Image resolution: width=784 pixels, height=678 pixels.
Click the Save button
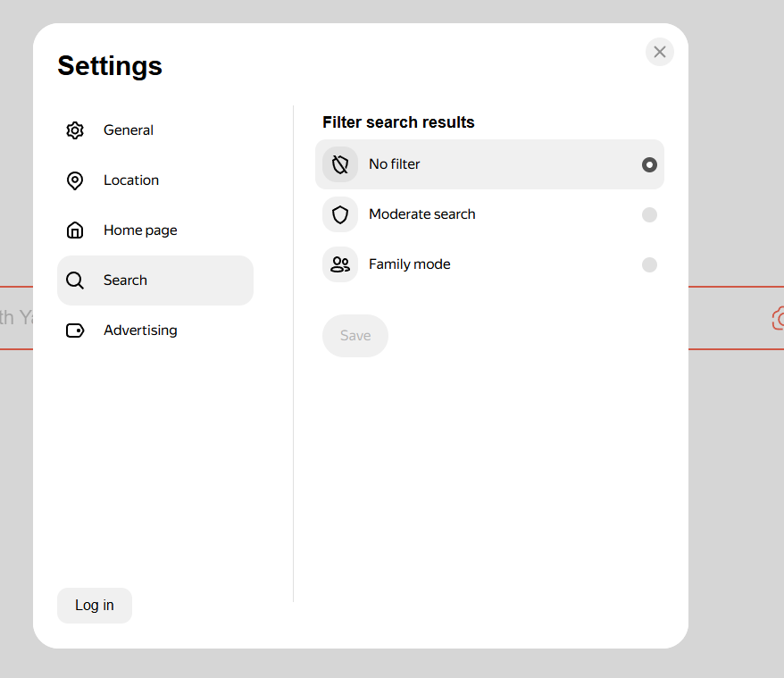[355, 336]
